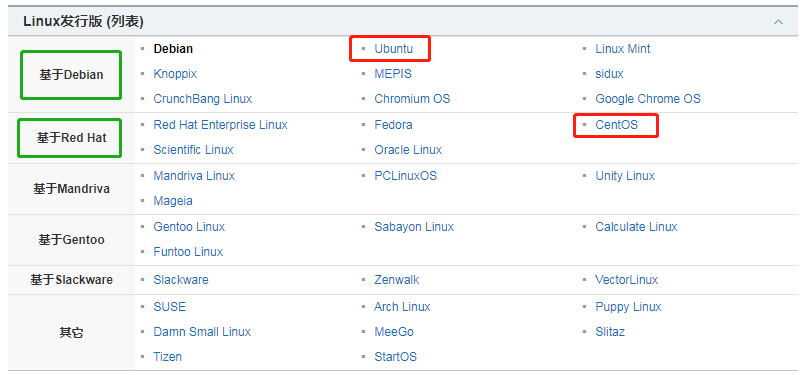
Task: Open the 列表 link in the header
Action: pos(124,22)
